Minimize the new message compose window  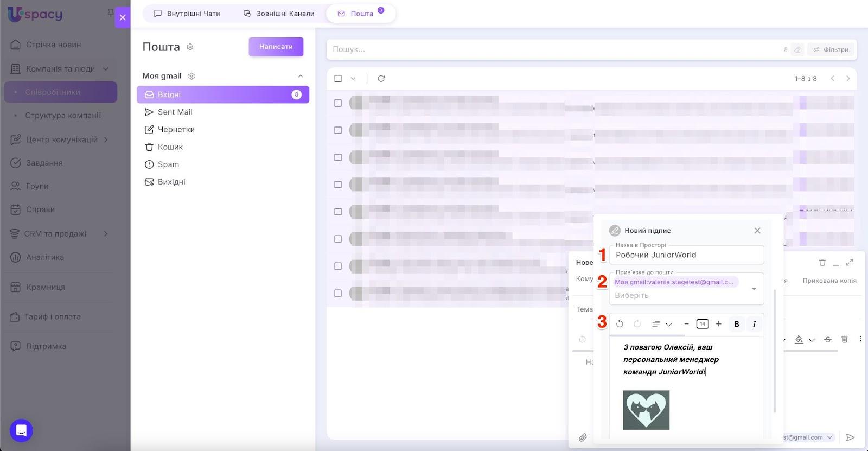point(836,264)
